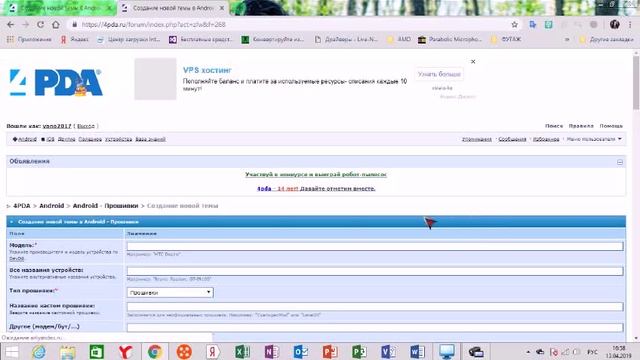
Task: Close the VPS хостинг ad banner
Action: pos(473,62)
